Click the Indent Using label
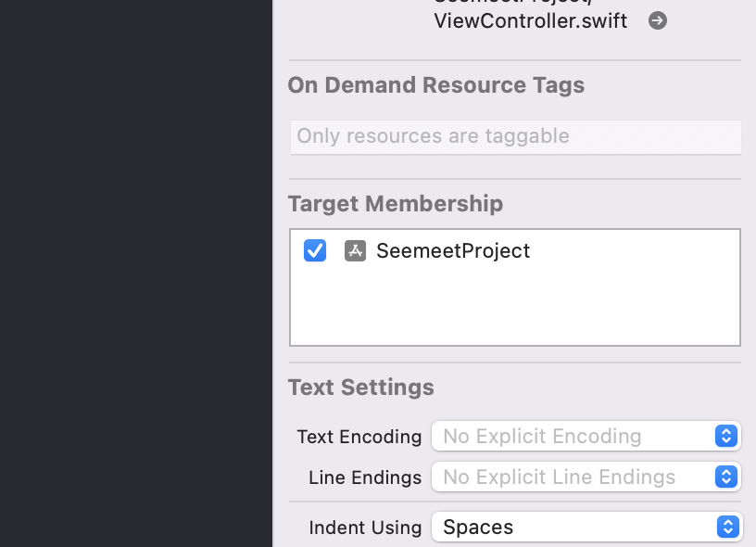Image resolution: width=756 pixels, height=547 pixels. [365, 528]
